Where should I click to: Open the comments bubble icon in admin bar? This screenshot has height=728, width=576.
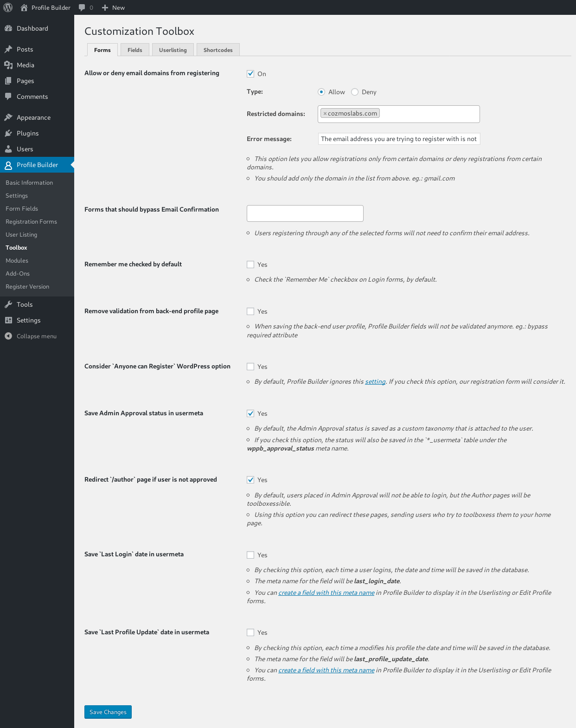tap(82, 7)
